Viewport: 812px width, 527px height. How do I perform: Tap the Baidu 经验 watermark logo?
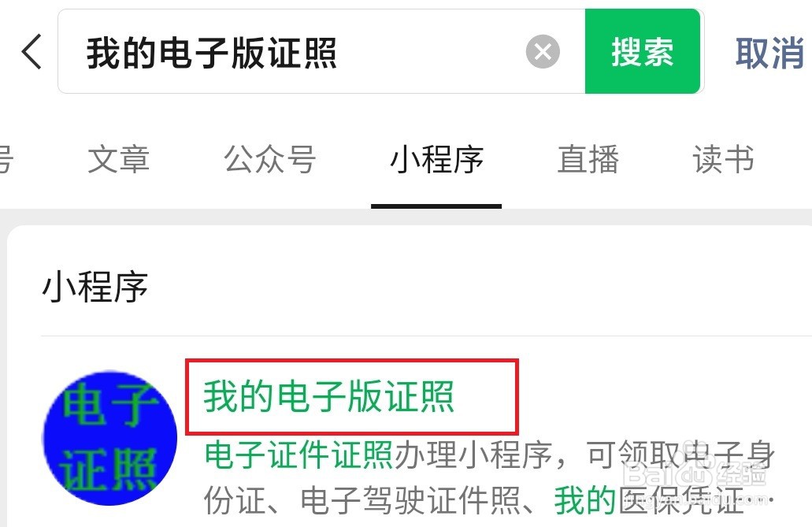tap(694, 470)
